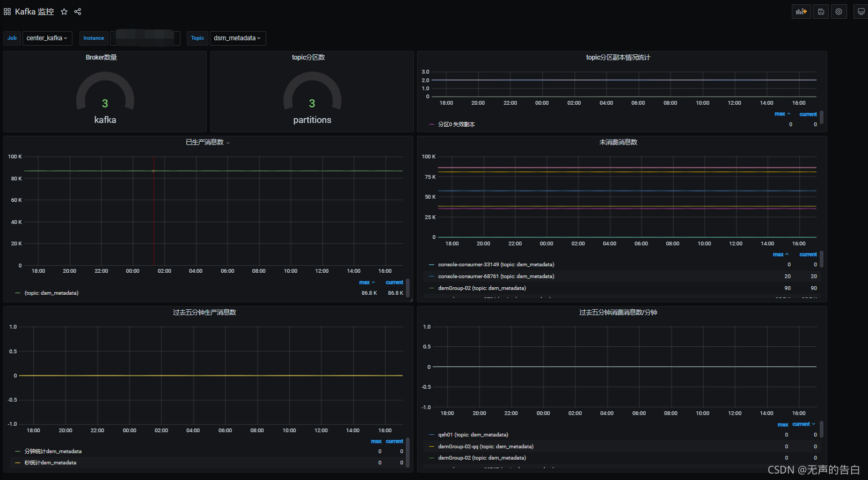Toggle 分钟统计dsm_metadata series

pos(53,452)
